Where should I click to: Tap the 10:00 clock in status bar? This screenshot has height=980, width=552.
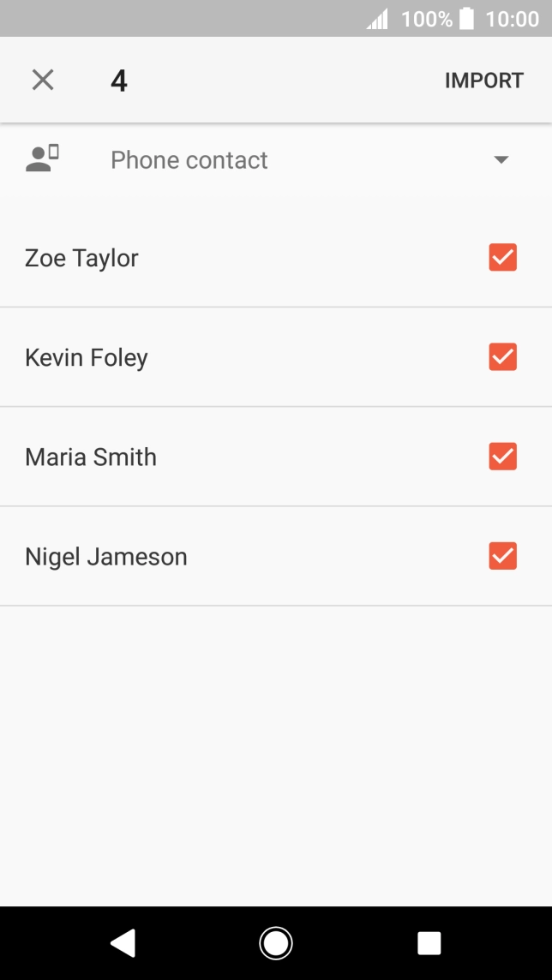point(513,19)
